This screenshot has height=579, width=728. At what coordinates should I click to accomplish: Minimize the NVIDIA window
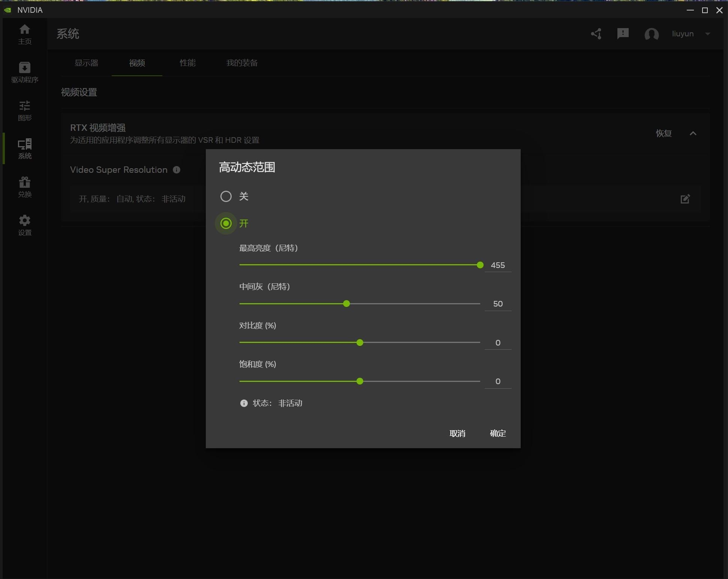pyautogui.click(x=690, y=10)
